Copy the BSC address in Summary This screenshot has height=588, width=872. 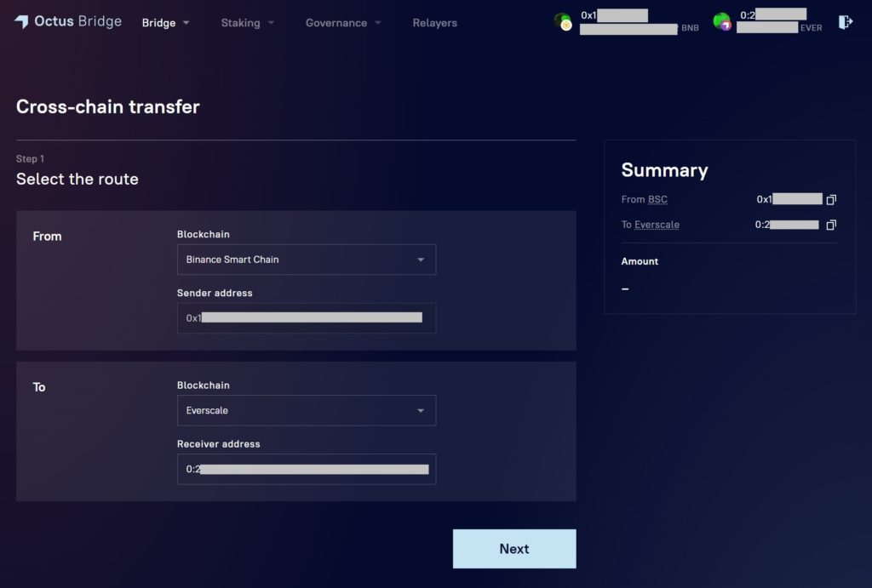[x=832, y=199]
